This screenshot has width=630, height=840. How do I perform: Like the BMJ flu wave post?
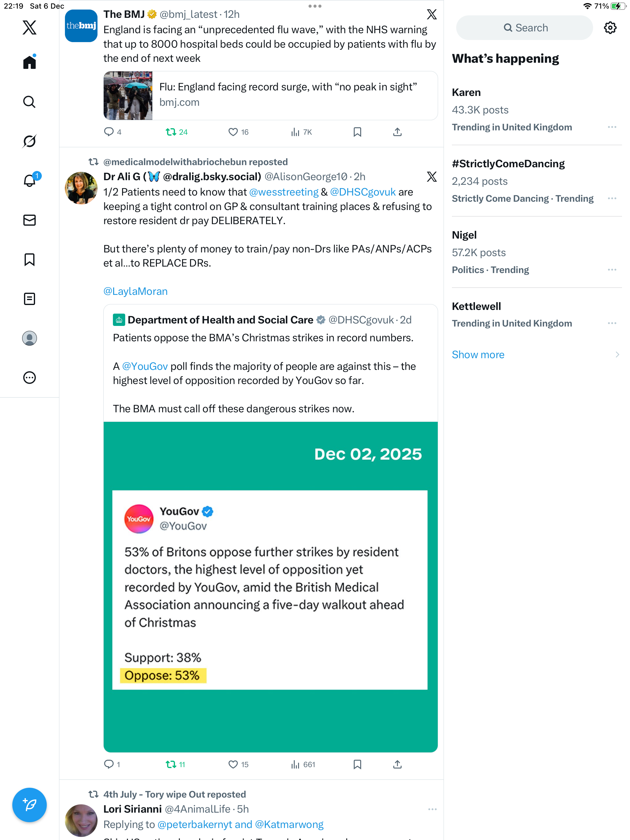[233, 132]
